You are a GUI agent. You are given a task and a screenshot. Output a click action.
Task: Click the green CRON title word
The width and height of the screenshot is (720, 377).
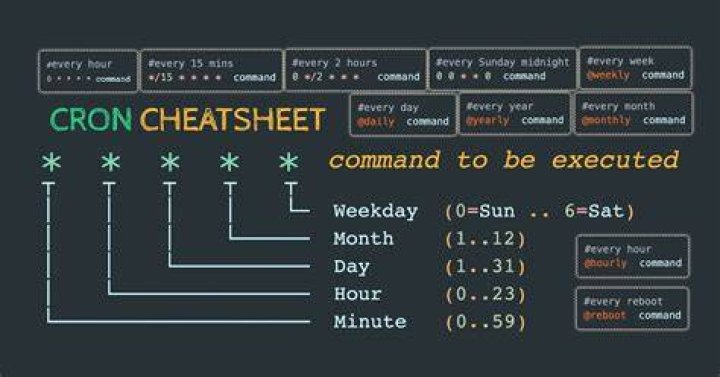tap(91, 119)
